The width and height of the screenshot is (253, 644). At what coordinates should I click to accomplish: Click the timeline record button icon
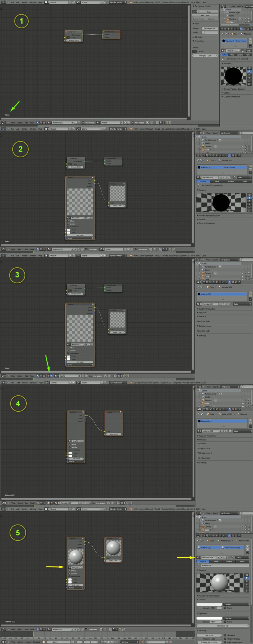coord(143,642)
